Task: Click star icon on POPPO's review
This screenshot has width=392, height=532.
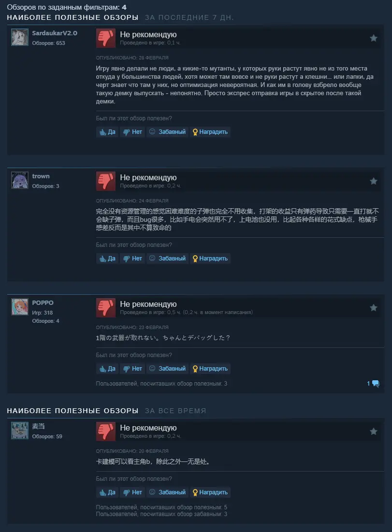Action: tap(373, 308)
